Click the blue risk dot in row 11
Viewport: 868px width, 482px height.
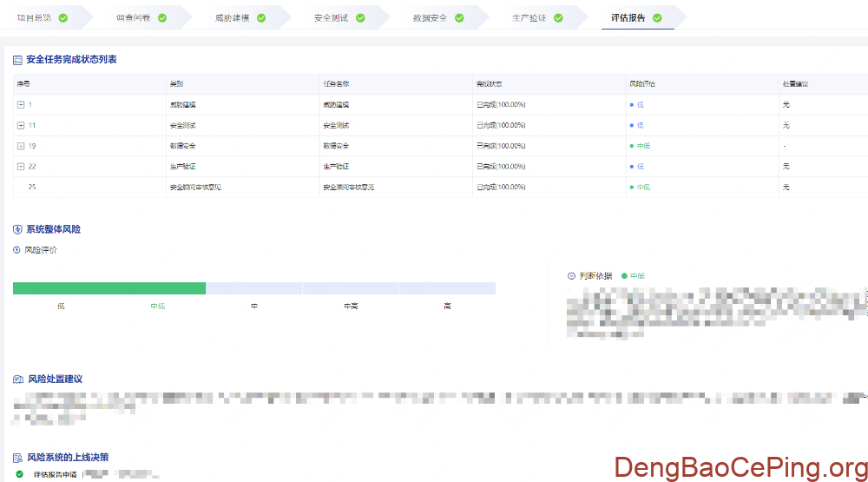(x=632, y=125)
